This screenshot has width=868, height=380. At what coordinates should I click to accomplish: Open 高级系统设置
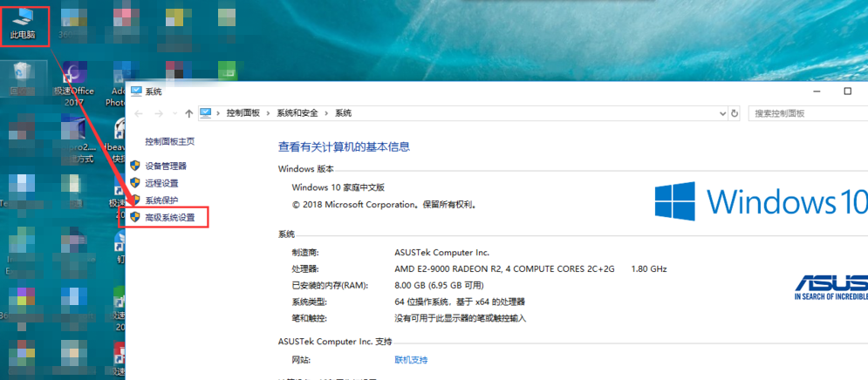click(x=170, y=218)
